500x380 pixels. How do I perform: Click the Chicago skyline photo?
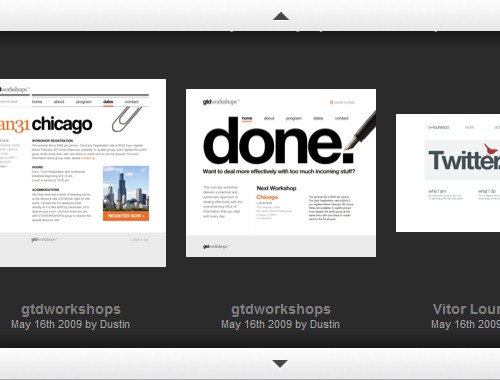(126, 189)
